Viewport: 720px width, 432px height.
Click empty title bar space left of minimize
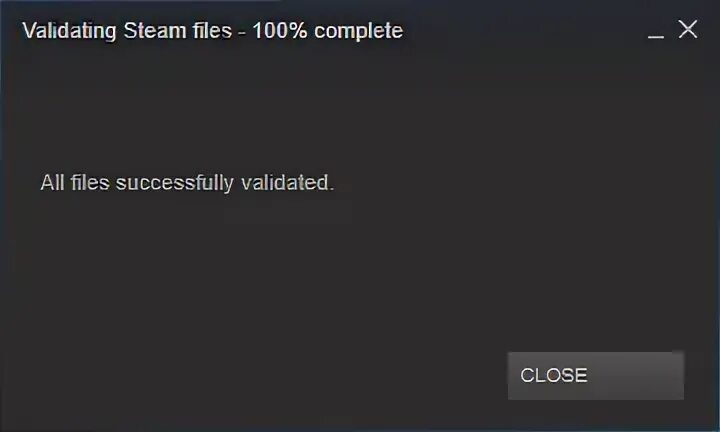[x=523, y=31]
